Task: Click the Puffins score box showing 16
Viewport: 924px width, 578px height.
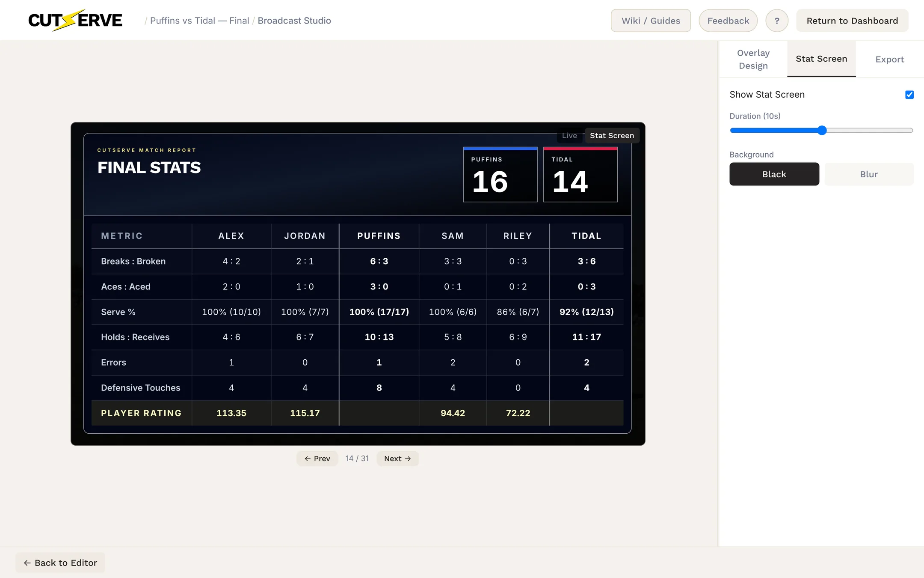Action: pyautogui.click(x=500, y=174)
